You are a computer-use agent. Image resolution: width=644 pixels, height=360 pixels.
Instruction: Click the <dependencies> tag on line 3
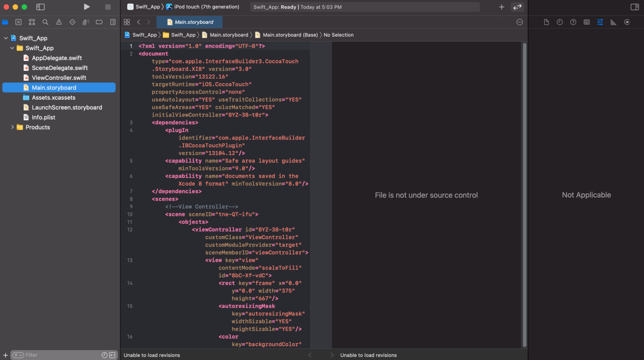(175, 123)
